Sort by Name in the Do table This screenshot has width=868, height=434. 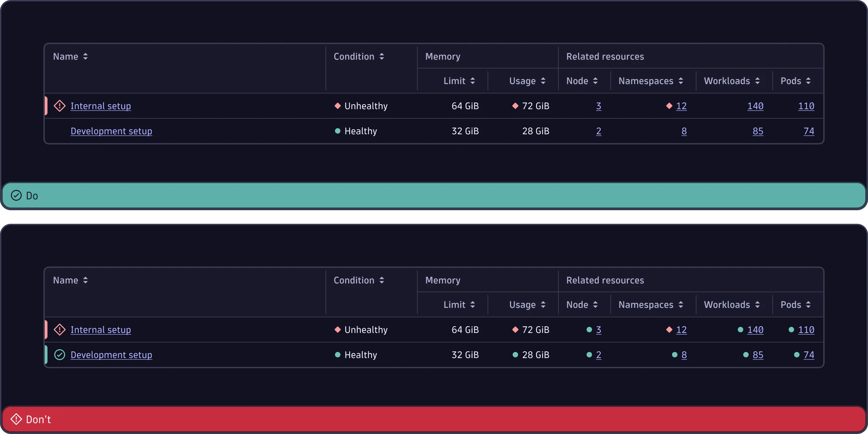pos(85,56)
